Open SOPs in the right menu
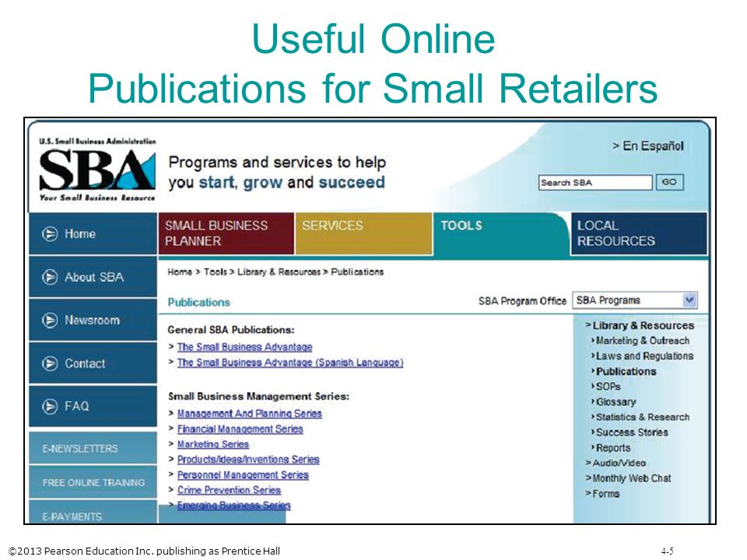This screenshot has height=560, width=747. tap(608, 387)
